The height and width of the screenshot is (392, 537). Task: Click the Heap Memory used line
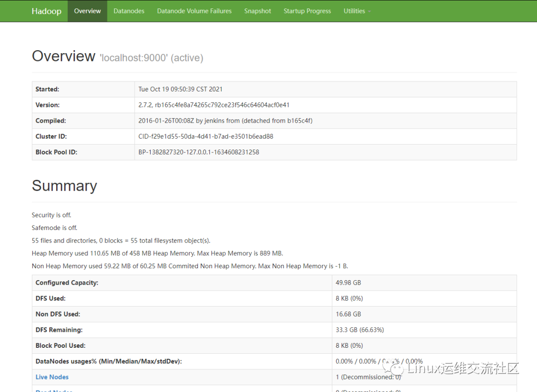(158, 253)
